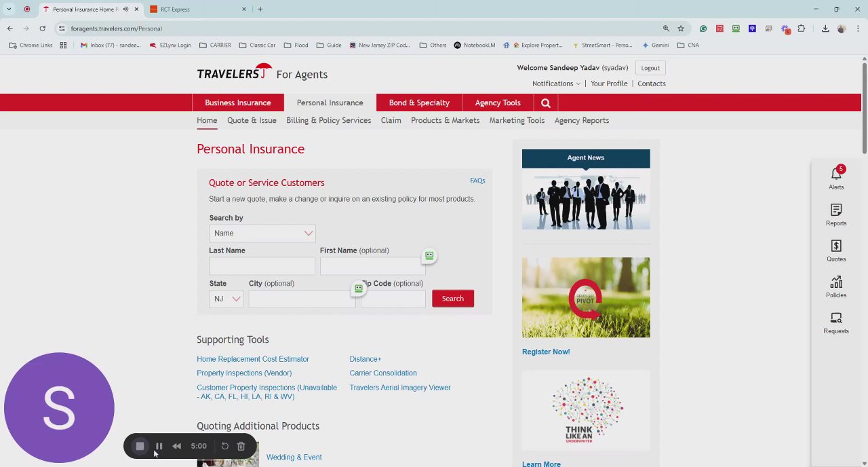Open the Grammarly extension icon
Viewport: 868px width, 467px height.
[703, 29]
